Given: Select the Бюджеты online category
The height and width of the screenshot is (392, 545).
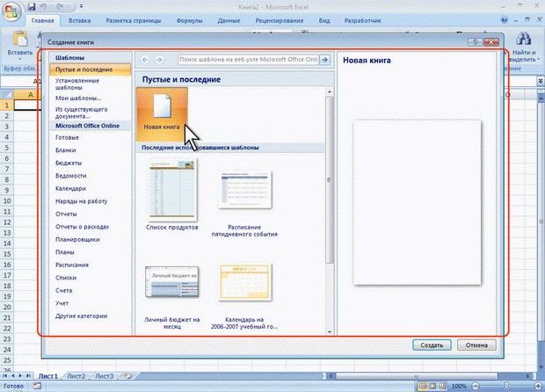Looking at the screenshot, I should [69, 163].
